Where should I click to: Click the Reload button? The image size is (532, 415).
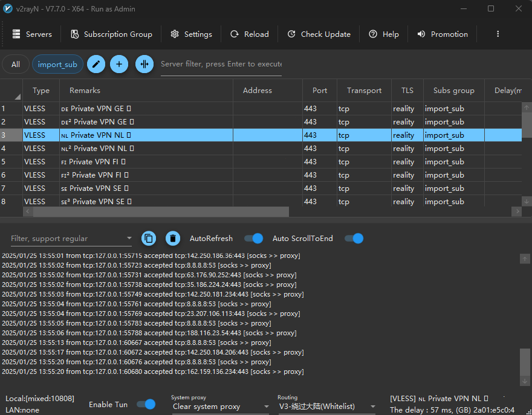[250, 34]
